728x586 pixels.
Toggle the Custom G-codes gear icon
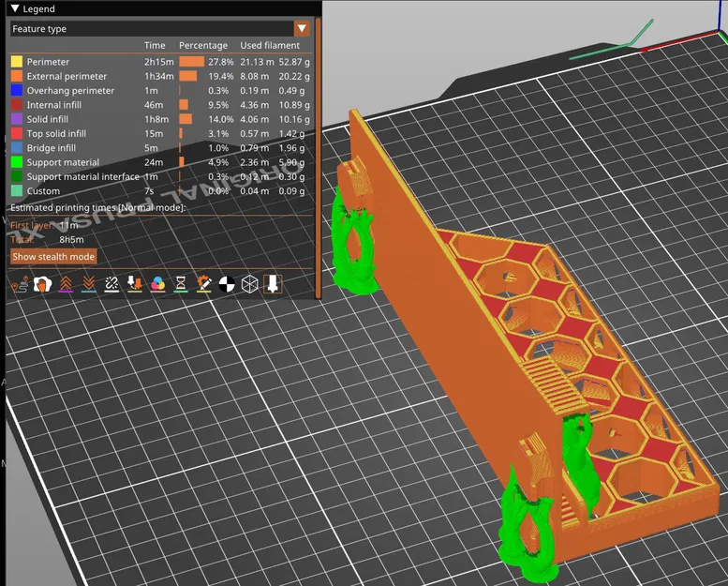click(x=204, y=284)
